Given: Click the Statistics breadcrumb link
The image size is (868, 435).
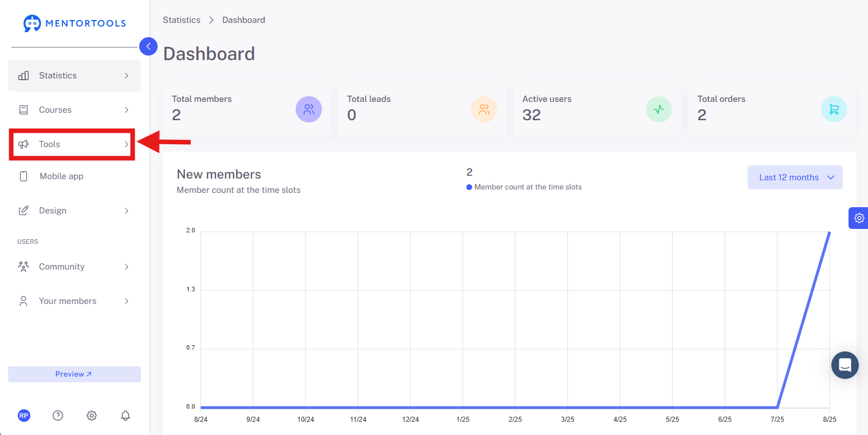Looking at the screenshot, I should click(182, 20).
